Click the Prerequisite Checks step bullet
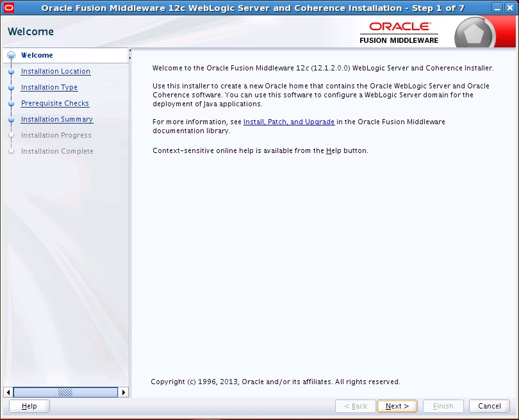Viewport: 519px width, 420px height. 12,103
